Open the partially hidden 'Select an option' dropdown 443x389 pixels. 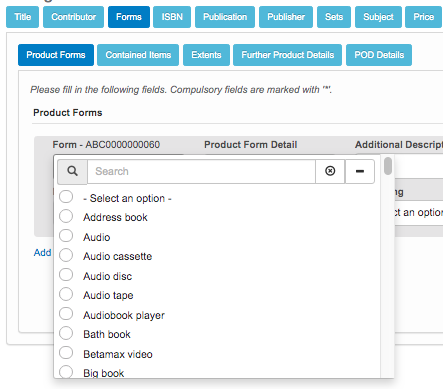click(419, 212)
